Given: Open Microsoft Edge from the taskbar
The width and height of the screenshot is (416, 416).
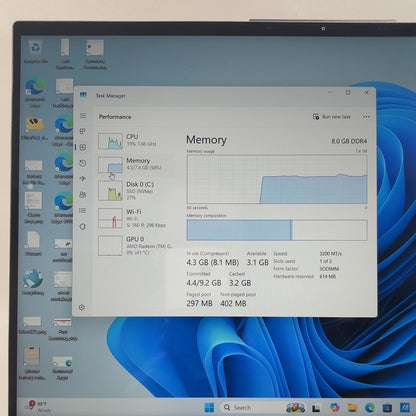Looking at the screenshot, I should pos(369,407).
